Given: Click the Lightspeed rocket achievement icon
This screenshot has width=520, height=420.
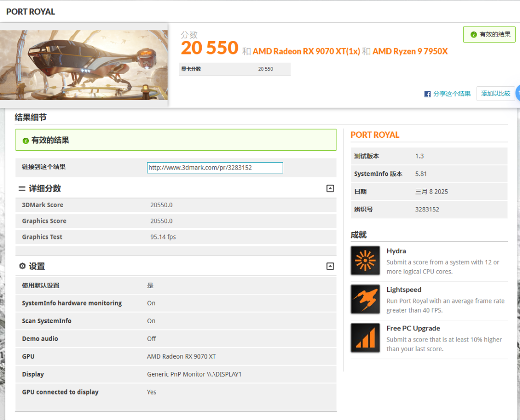Looking at the screenshot, I should (x=365, y=299).
